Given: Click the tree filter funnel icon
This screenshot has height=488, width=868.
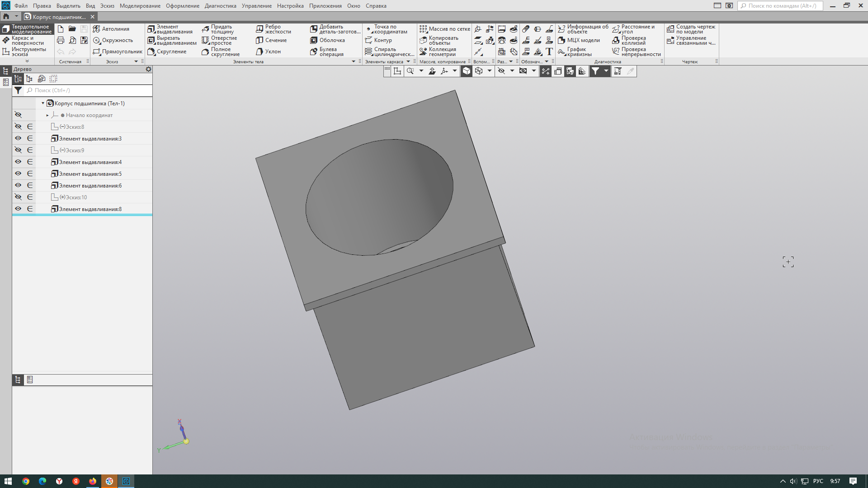Looking at the screenshot, I should click(x=18, y=90).
